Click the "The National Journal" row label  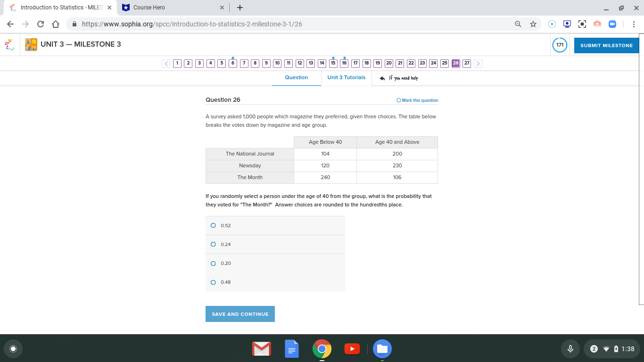click(250, 154)
